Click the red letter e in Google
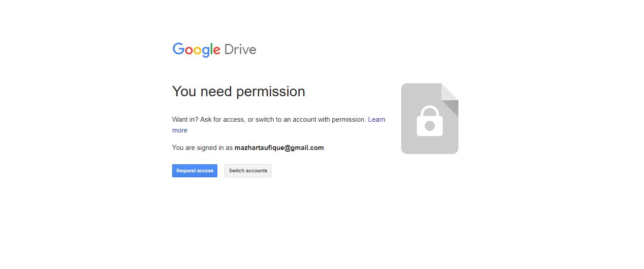Viewport: 644px width, 269px height. pyautogui.click(x=216, y=51)
